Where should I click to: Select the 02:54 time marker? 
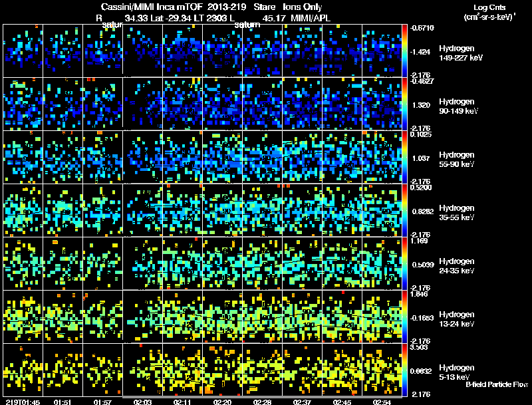click(381, 402)
